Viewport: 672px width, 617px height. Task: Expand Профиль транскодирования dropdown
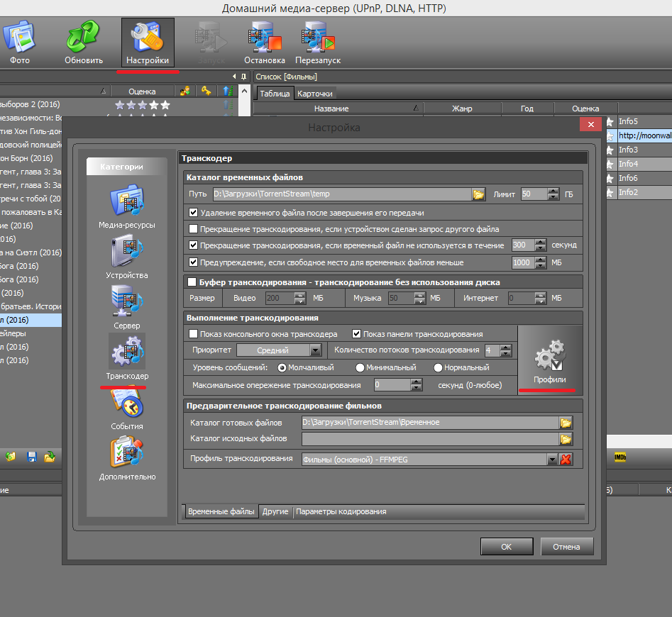(551, 460)
